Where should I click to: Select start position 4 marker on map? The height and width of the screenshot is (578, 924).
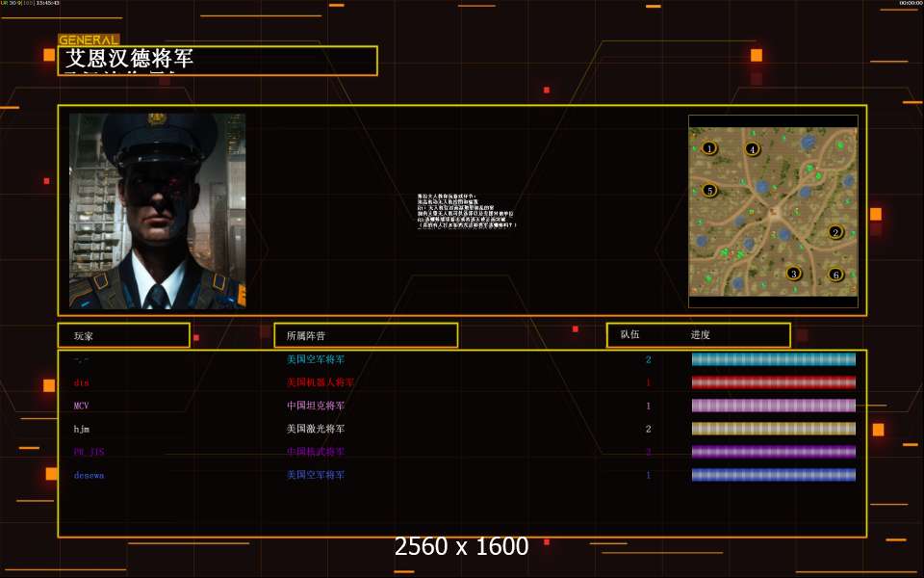[x=752, y=149]
